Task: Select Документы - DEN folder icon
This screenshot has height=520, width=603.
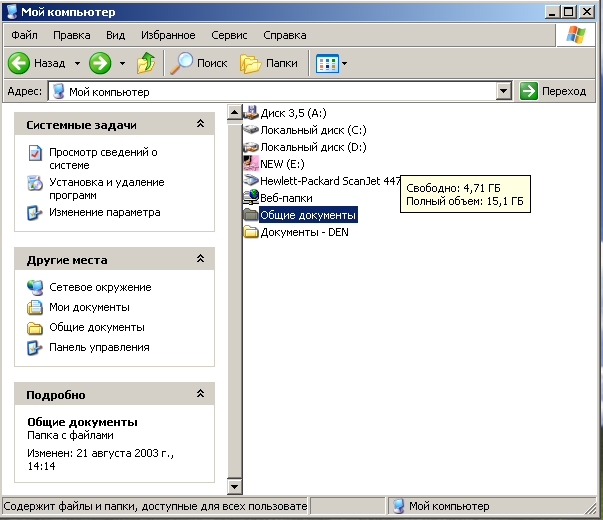Action: click(251, 232)
